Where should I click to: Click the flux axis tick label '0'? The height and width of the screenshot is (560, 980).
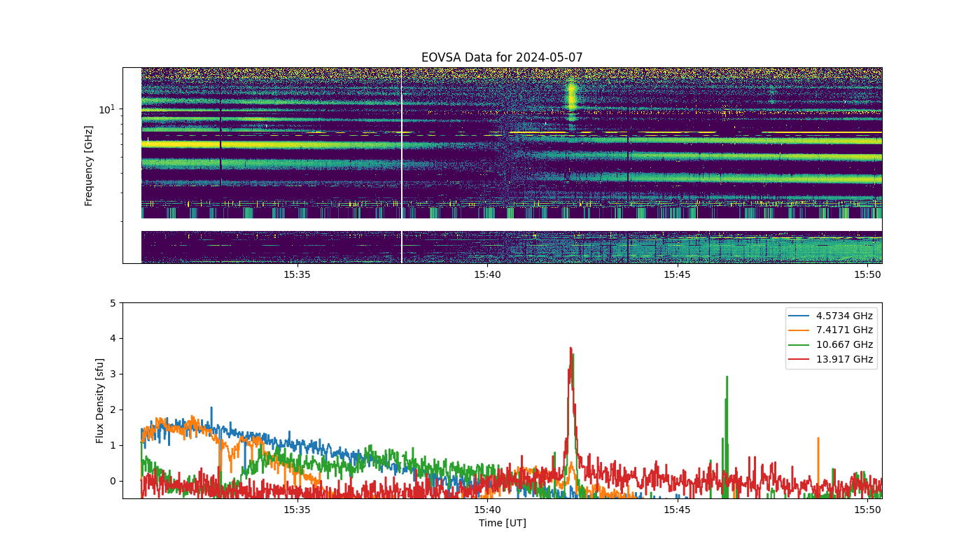pyautogui.click(x=113, y=482)
